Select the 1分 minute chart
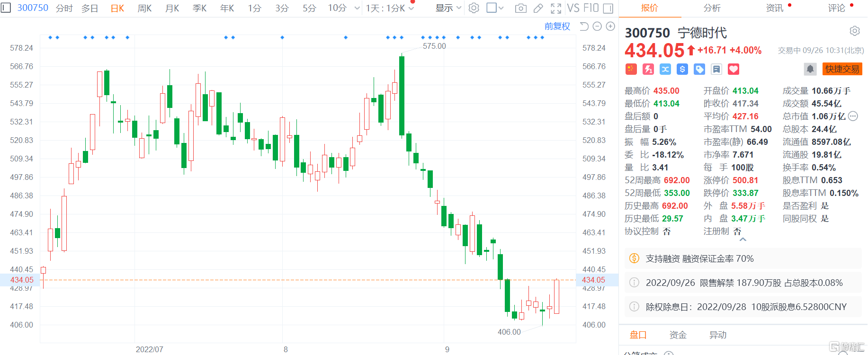The width and height of the screenshot is (868, 355). (255, 8)
